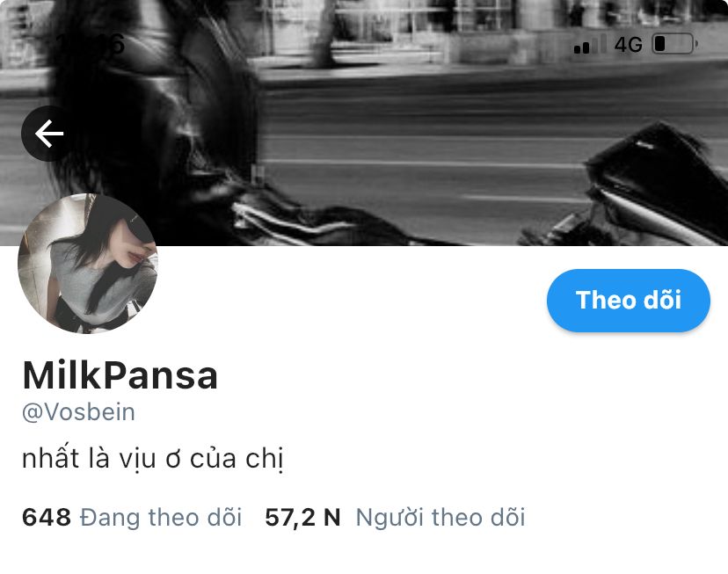This screenshot has height=574, width=728.
Task: Open the "Người theo dõi" followers list
Action: (440, 518)
